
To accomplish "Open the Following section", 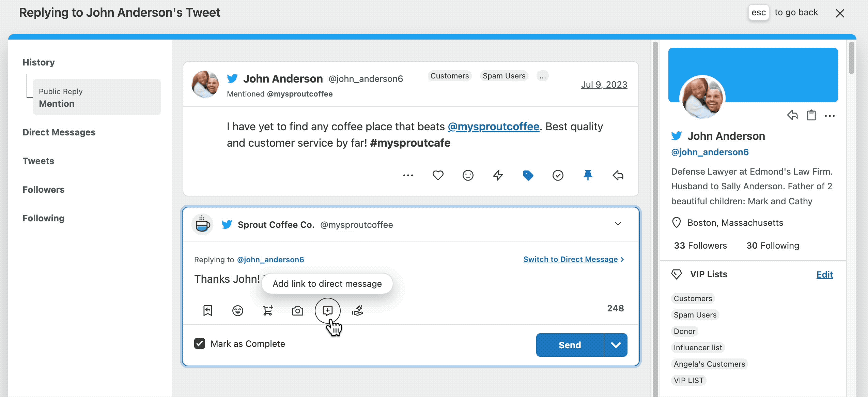I will click(44, 218).
